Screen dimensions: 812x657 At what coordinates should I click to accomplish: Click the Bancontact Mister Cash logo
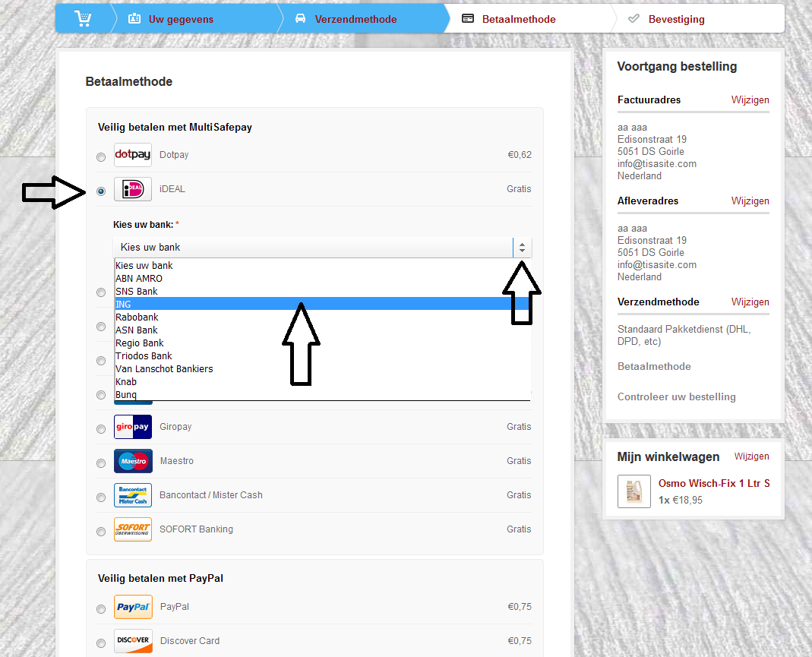coord(133,495)
